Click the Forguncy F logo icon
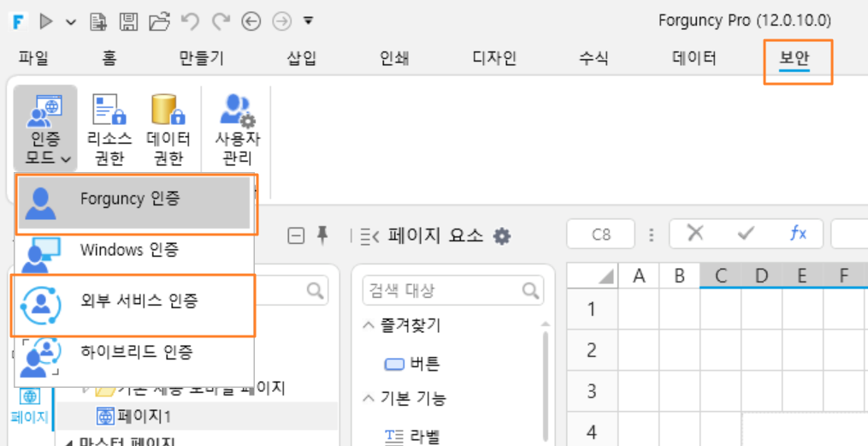Screen dimensions: 868x446 [x=20, y=21]
